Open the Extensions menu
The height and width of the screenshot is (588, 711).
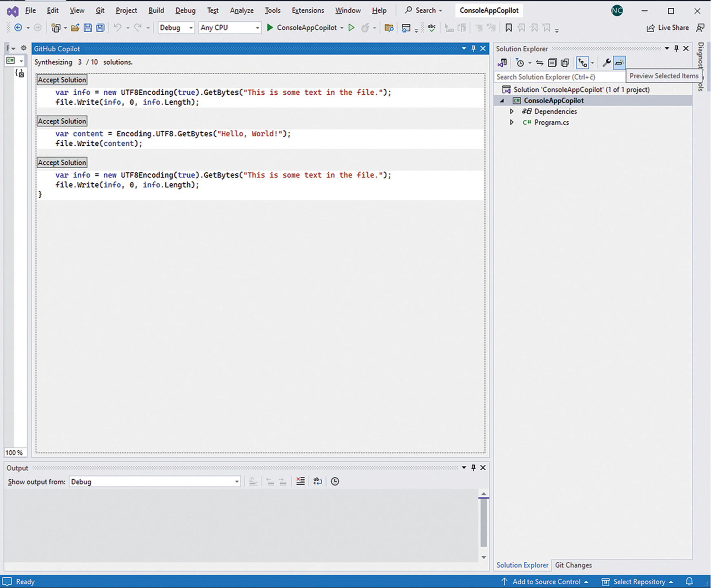(x=308, y=11)
